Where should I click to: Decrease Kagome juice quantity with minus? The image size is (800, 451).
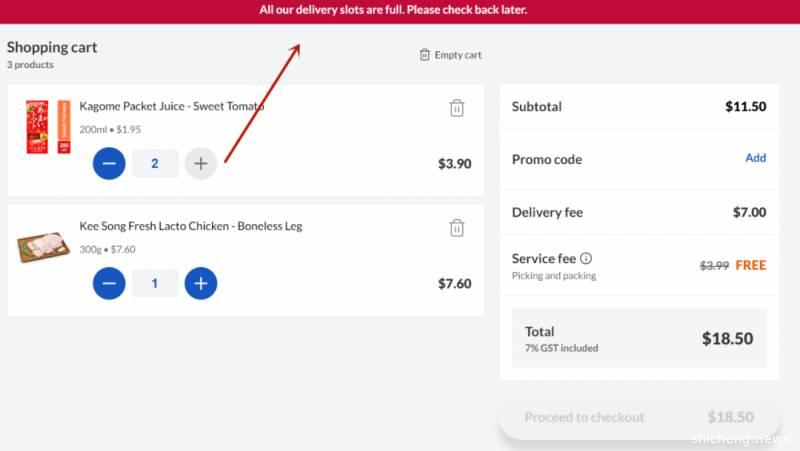coord(109,163)
